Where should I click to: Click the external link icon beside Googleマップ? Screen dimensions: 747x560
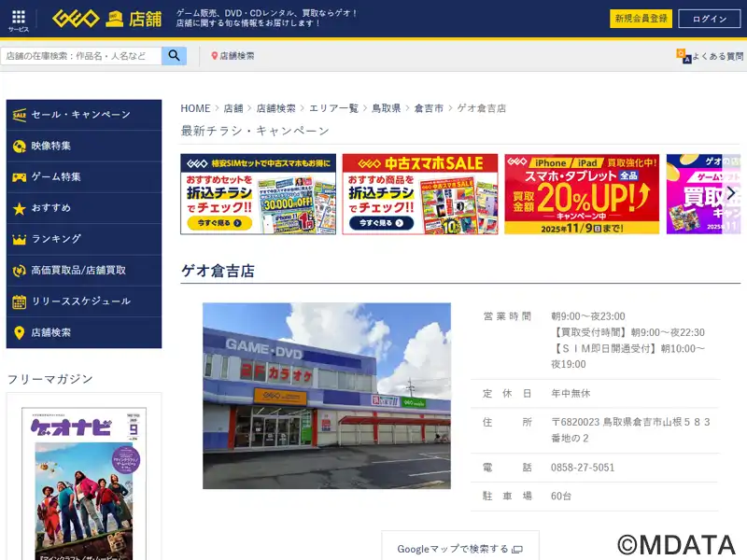tap(517, 550)
